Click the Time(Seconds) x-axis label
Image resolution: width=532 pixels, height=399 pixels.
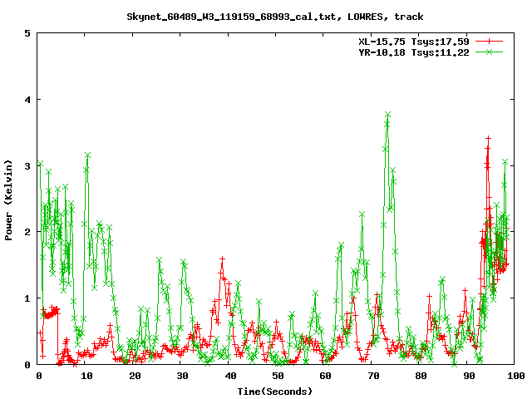274,392
